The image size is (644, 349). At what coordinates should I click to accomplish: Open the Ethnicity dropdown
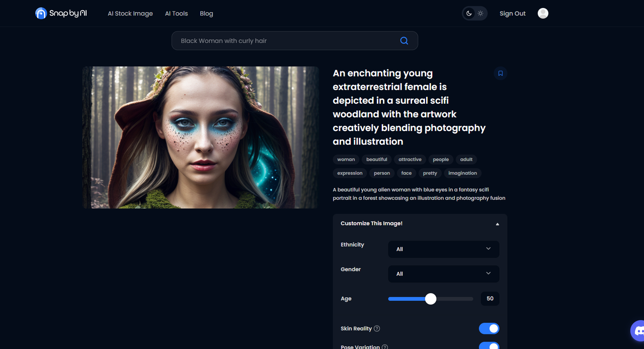click(x=443, y=249)
